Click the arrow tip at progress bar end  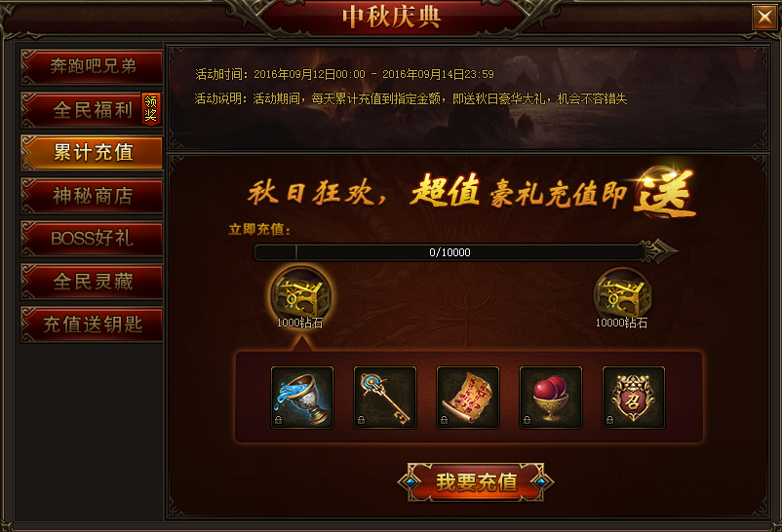[662, 251]
